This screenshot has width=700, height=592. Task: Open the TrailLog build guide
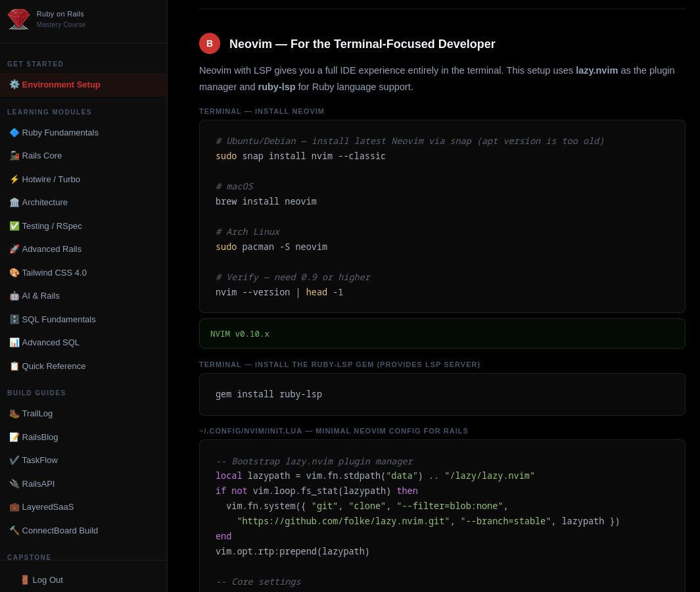point(83,414)
